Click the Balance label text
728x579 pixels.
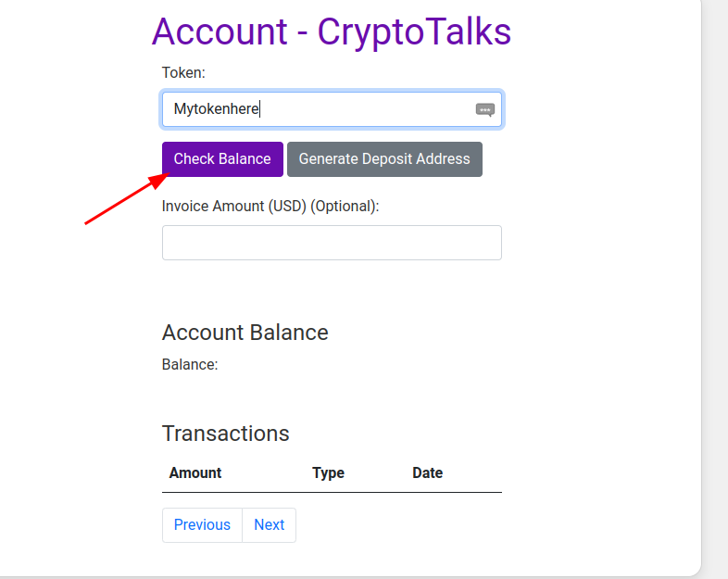click(x=190, y=364)
